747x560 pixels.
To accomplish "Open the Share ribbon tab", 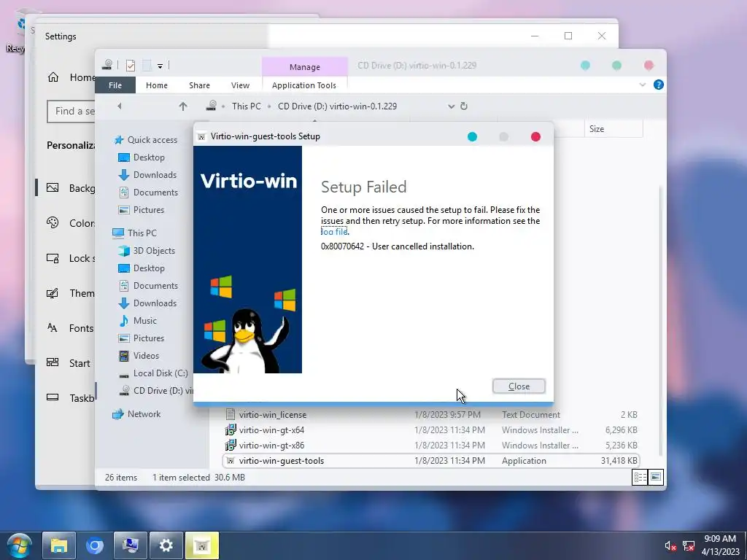I will [x=199, y=85].
